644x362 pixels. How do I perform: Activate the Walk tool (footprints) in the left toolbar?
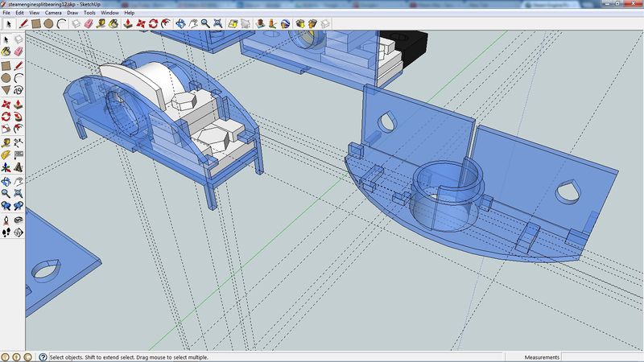click(x=6, y=232)
